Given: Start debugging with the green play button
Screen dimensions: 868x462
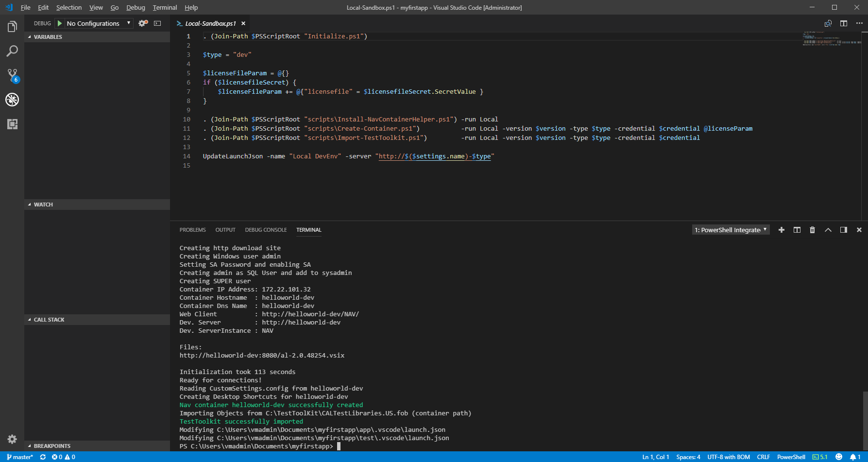Looking at the screenshot, I should point(60,23).
